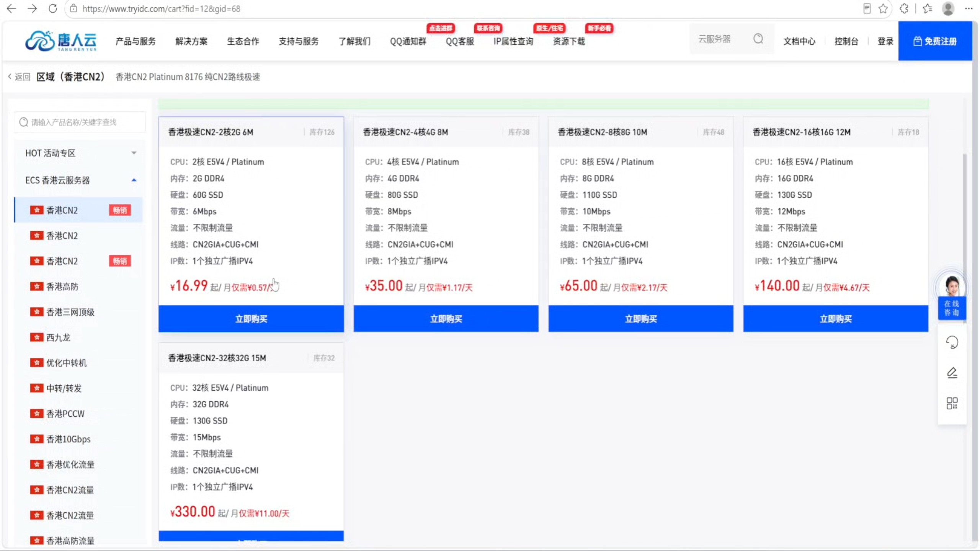The height and width of the screenshot is (551, 980).
Task: Buy the 香港极速CN2-8核8G 10M plan
Action: pos(641,319)
